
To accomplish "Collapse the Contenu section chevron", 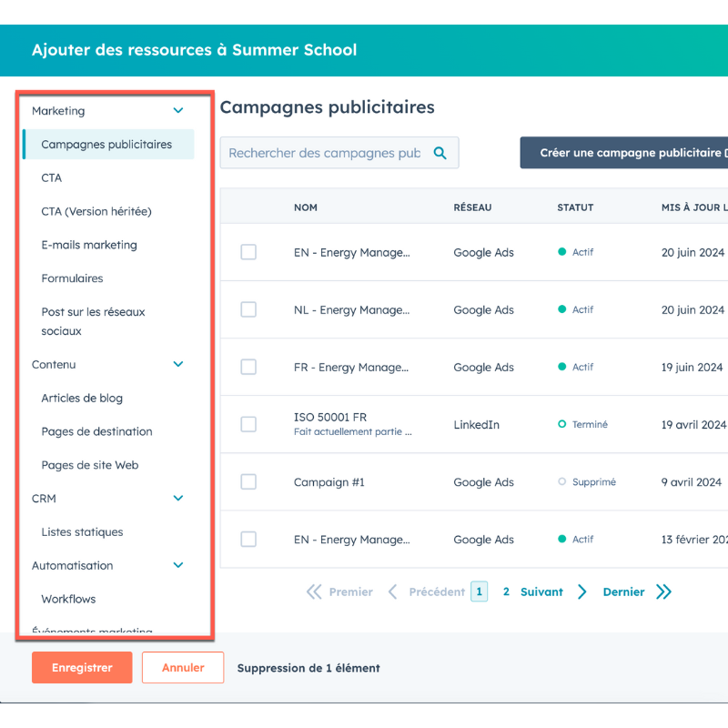I will pos(177,364).
